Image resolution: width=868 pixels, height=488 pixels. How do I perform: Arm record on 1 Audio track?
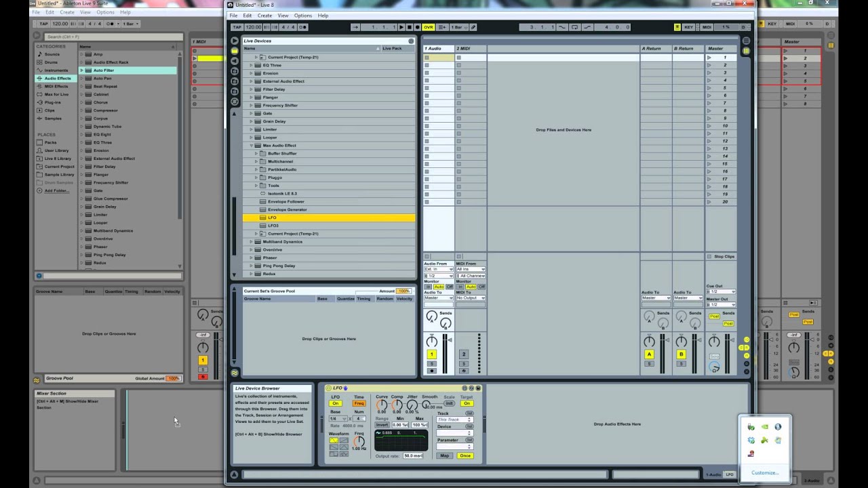(x=431, y=371)
